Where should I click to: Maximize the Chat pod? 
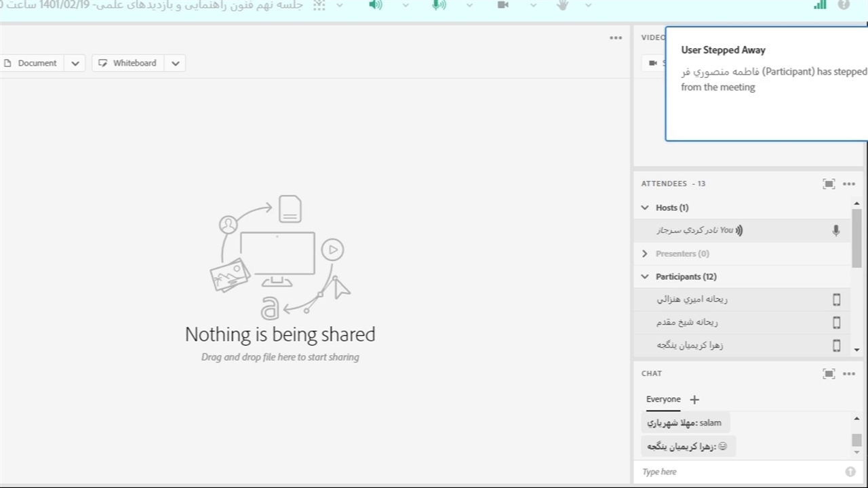829,373
